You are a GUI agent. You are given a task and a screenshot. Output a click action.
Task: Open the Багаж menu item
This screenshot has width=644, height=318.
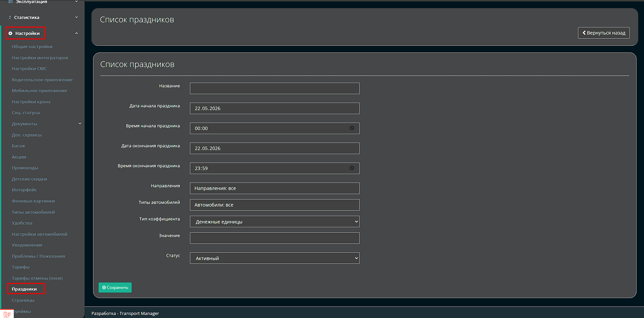coord(19,146)
